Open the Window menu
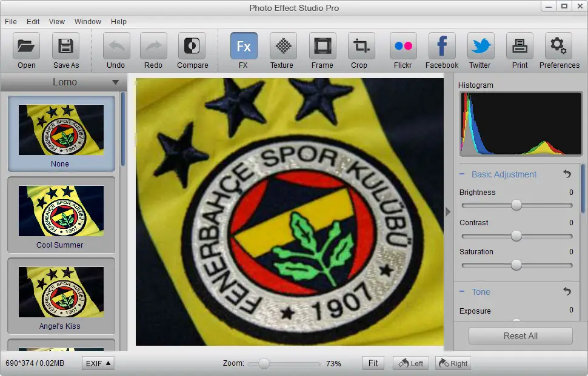 click(88, 22)
